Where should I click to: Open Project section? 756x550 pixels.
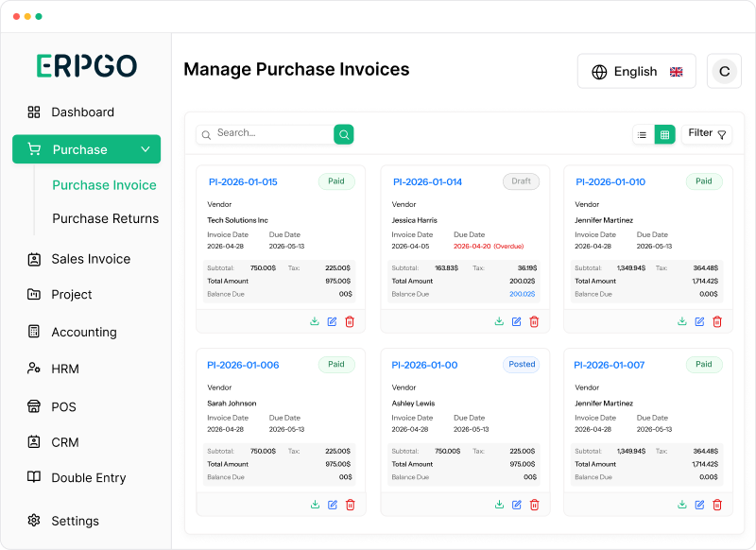pyautogui.click(x=60, y=295)
